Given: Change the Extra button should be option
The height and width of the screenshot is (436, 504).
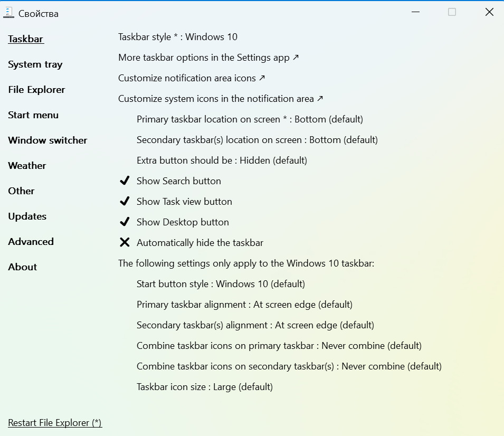Looking at the screenshot, I should [x=222, y=160].
